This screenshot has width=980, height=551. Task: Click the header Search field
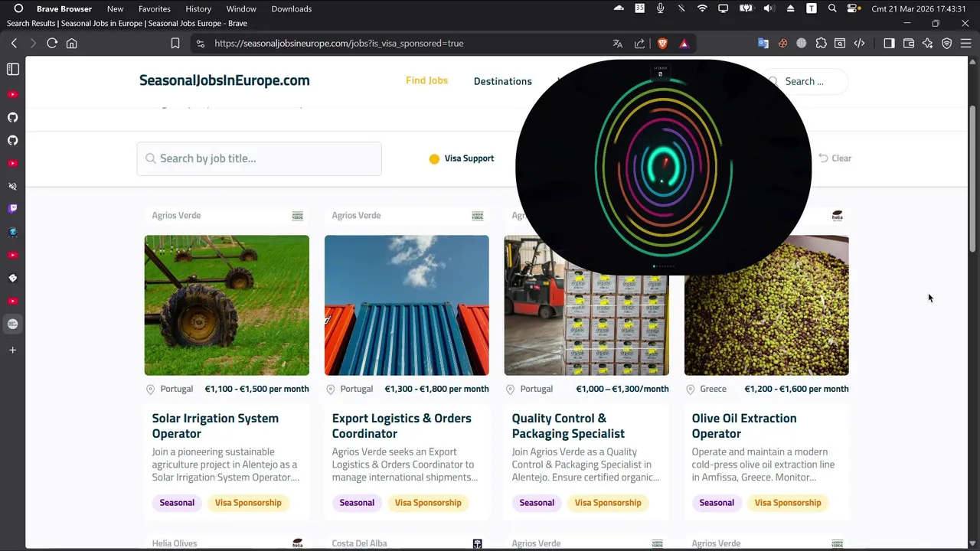click(805, 81)
